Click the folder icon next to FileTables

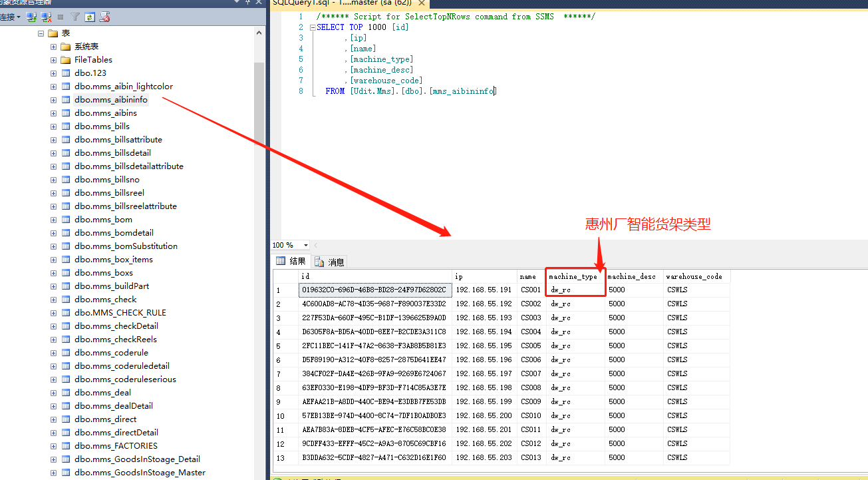click(66, 60)
